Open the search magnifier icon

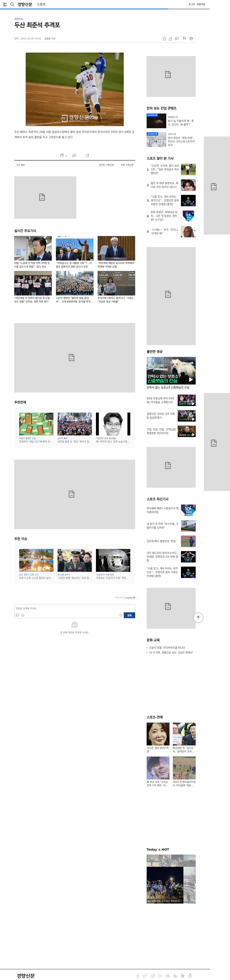click(x=12, y=4)
